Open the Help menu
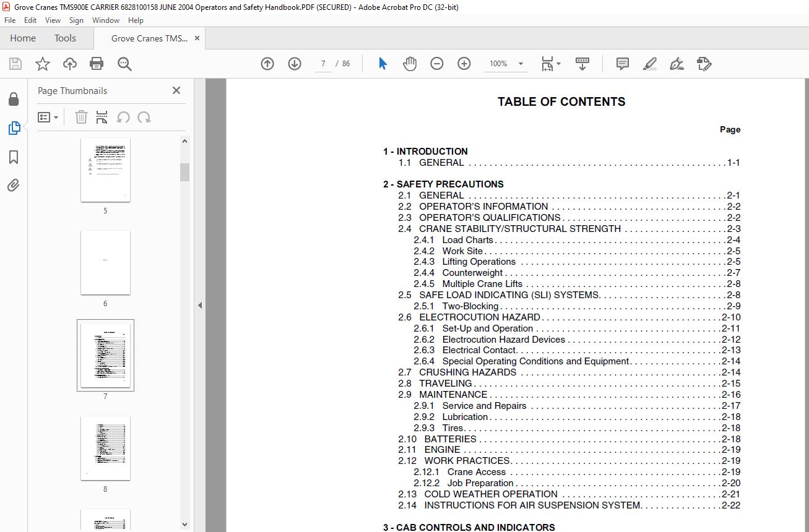The image size is (809, 532). click(x=136, y=20)
